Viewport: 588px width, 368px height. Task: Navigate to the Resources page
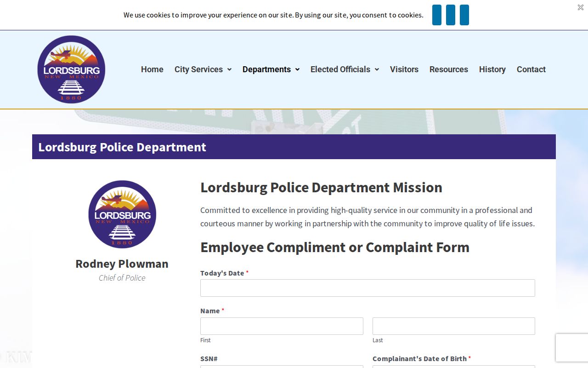449,69
